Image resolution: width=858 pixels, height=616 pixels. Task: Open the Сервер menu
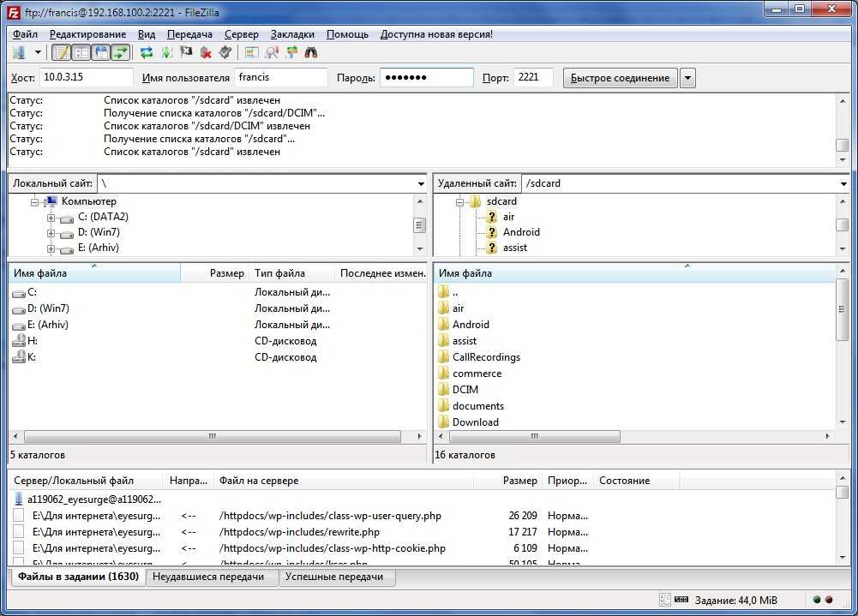point(242,34)
